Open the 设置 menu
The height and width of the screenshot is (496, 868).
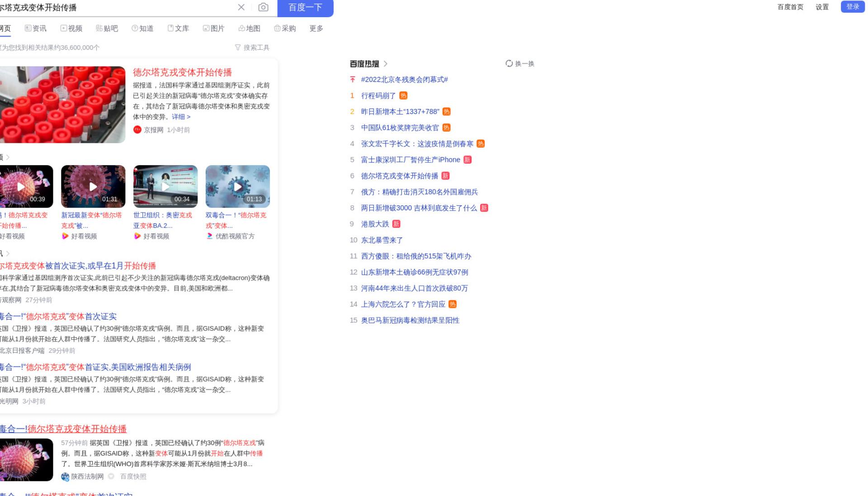tap(822, 7)
